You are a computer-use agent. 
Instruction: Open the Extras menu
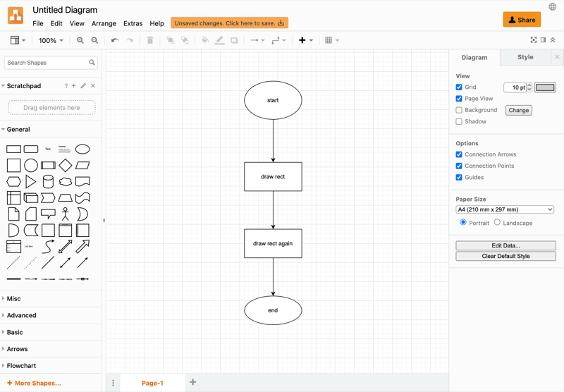(x=133, y=23)
